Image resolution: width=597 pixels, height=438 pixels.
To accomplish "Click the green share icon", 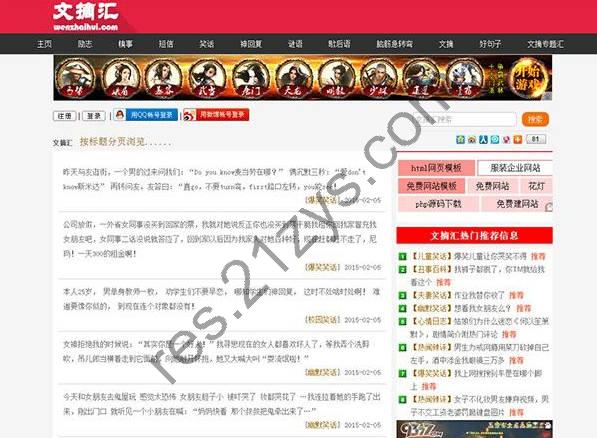I will click(461, 139).
